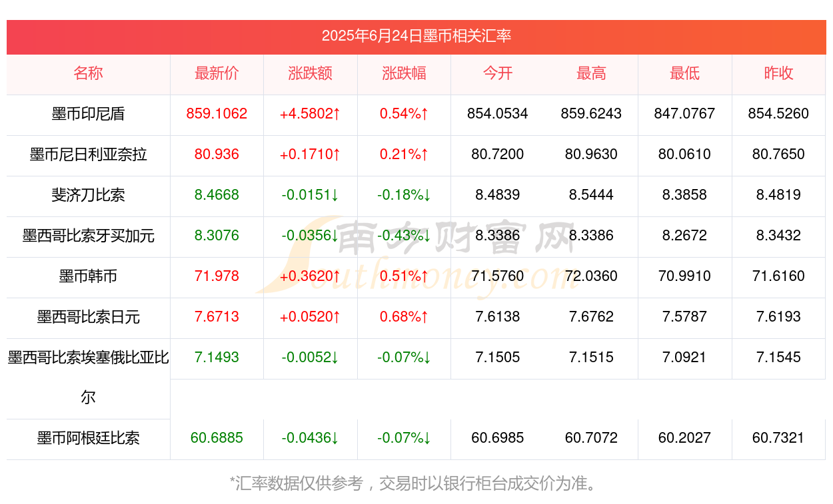Screen dimensions: 833x504
Task: Click the 墨币韩币 row name
Action: pos(88,276)
